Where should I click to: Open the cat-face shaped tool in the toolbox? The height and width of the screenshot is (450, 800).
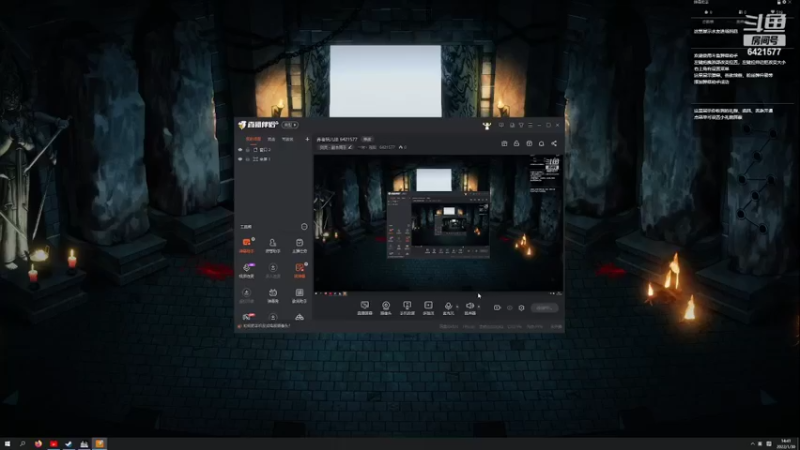pos(273,295)
